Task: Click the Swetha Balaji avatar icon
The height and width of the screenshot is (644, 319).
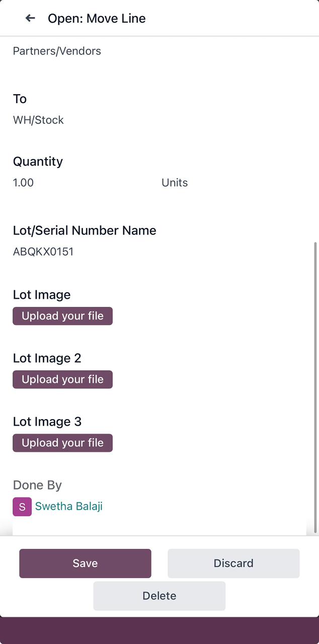Action: click(x=22, y=507)
